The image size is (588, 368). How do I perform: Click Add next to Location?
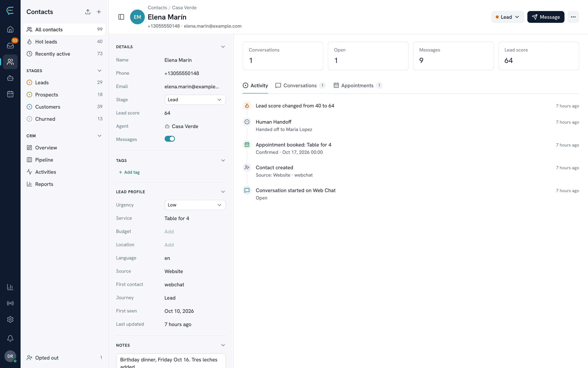(x=169, y=245)
